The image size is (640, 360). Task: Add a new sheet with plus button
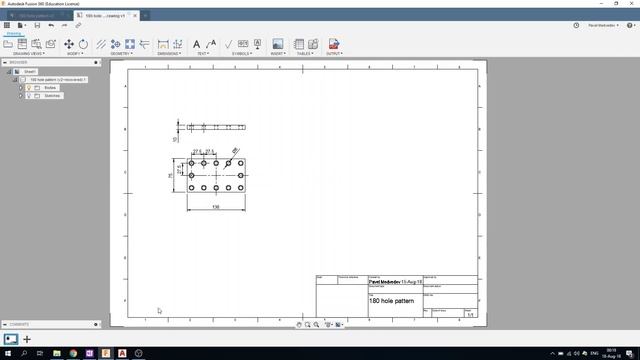pyautogui.click(x=27, y=339)
